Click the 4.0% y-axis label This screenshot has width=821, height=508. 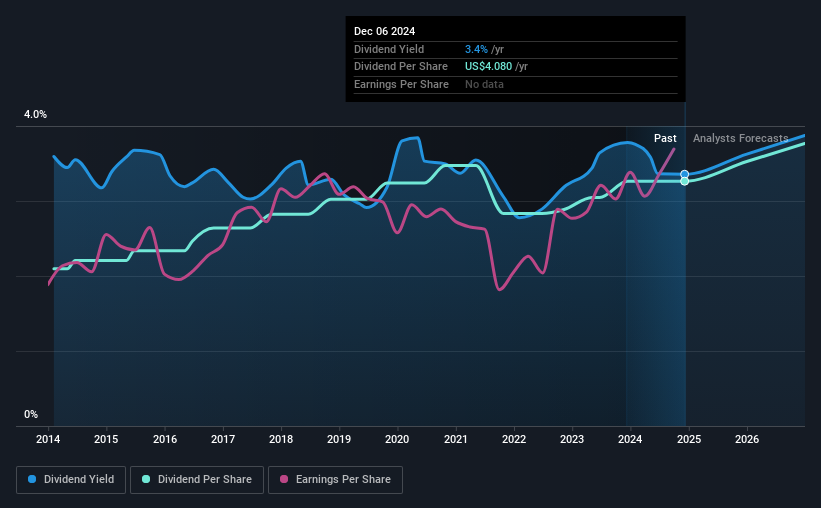tap(35, 114)
